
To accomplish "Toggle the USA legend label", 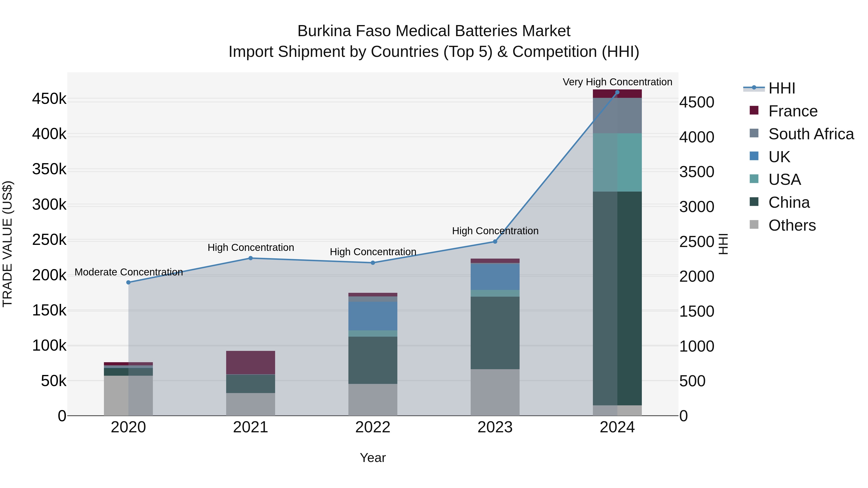I will tap(784, 180).
